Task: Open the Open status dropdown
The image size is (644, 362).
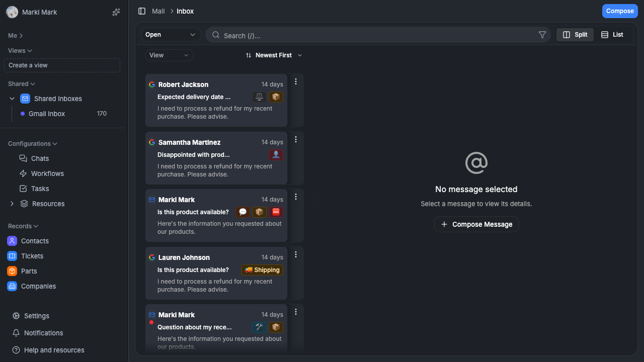Action: click(171, 35)
